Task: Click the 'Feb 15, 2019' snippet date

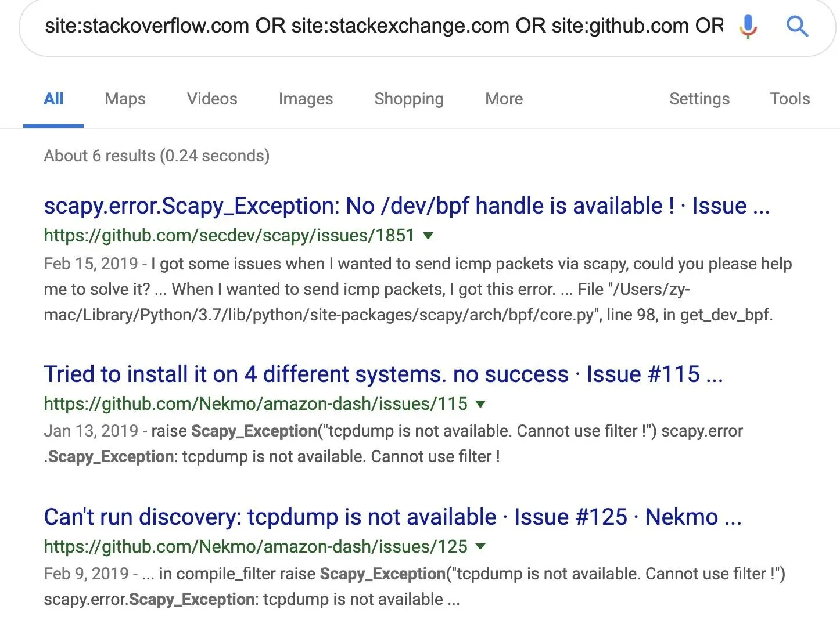Action: [x=91, y=264]
